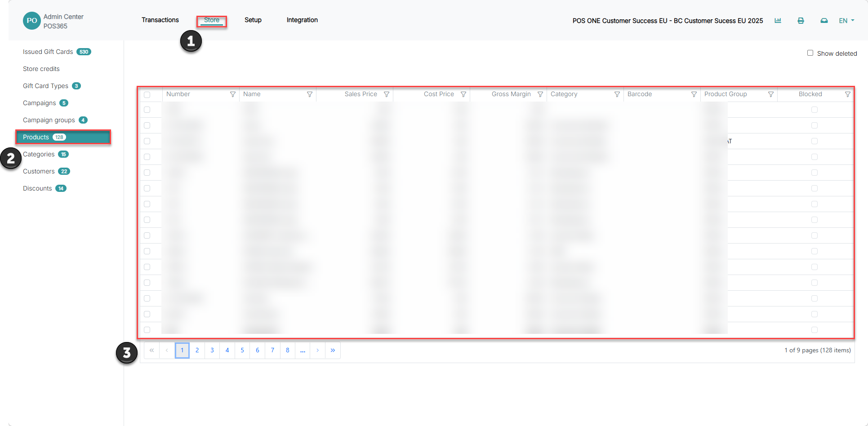Go to page 1
The height and width of the screenshot is (426, 868).
[182, 350]
